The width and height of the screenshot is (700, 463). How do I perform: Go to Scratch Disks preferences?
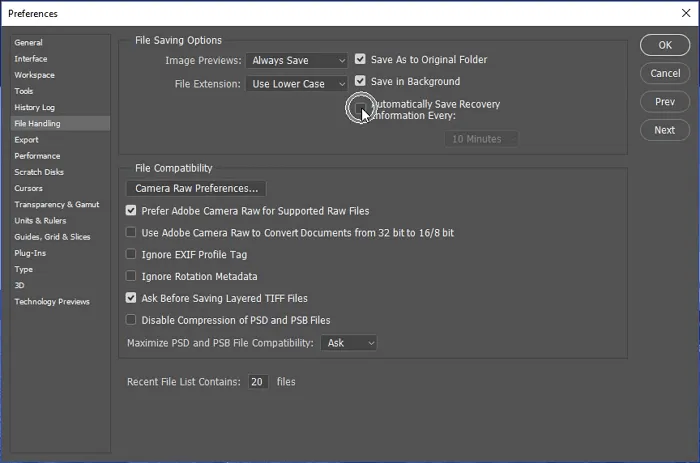pyautogui.click(x=39, y=172)
